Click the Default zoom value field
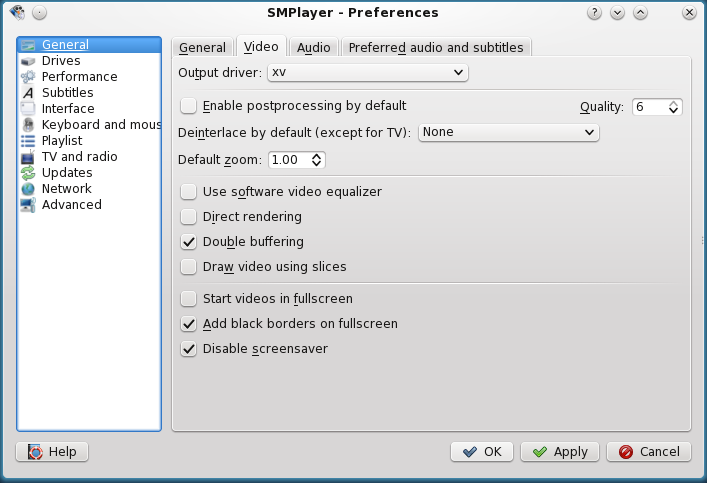707x483 pixels. tap(288, 160)
